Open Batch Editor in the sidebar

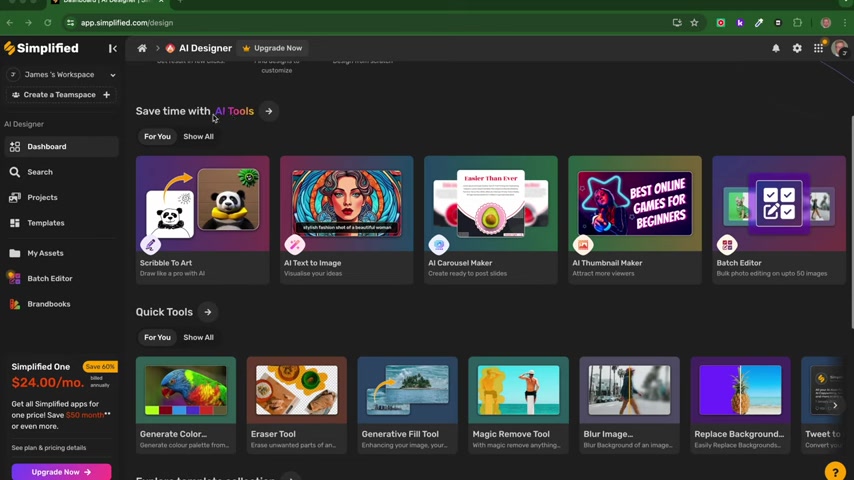pos(49,278)
